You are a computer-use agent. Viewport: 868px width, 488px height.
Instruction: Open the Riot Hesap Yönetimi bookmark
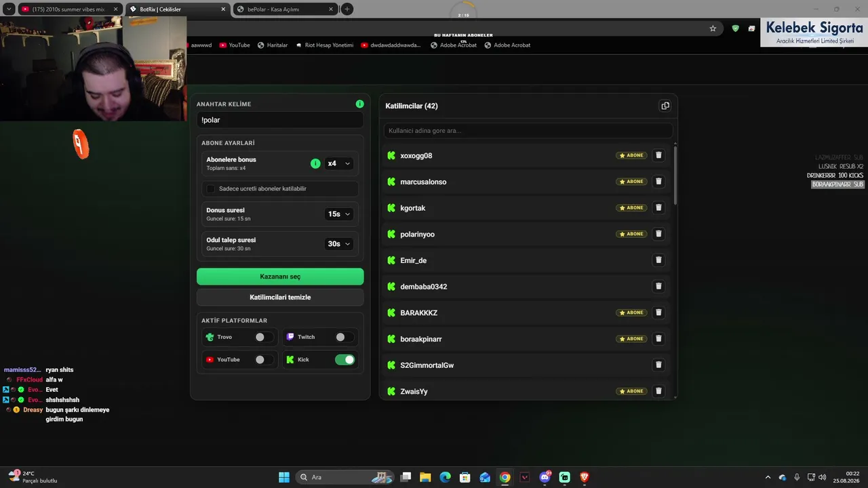tap(324, 45)
